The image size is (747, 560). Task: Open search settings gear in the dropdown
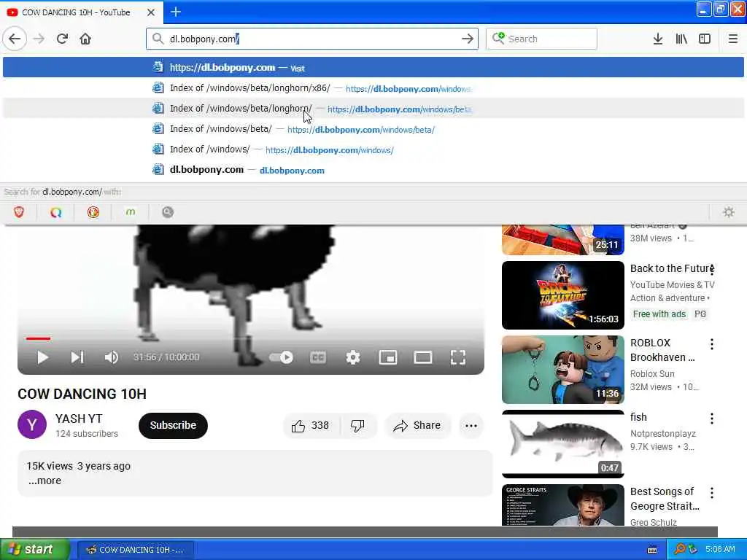[729, 212]
